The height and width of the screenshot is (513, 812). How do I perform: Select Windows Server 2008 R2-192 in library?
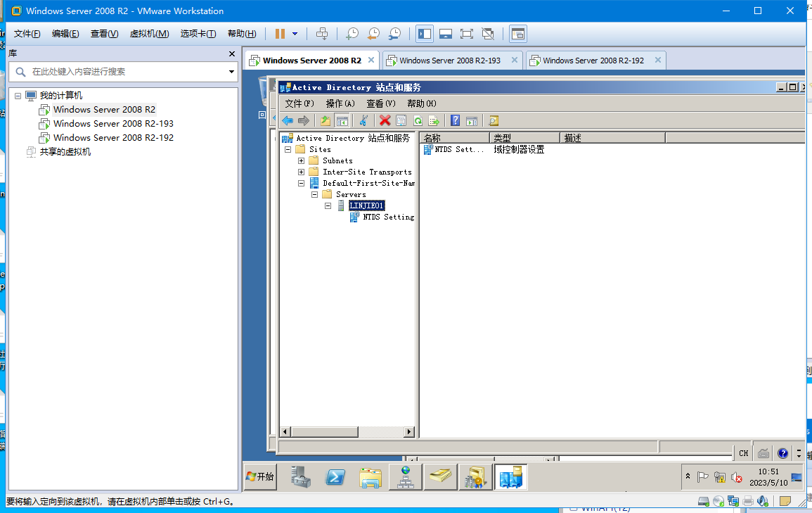(x=113, y=138)
